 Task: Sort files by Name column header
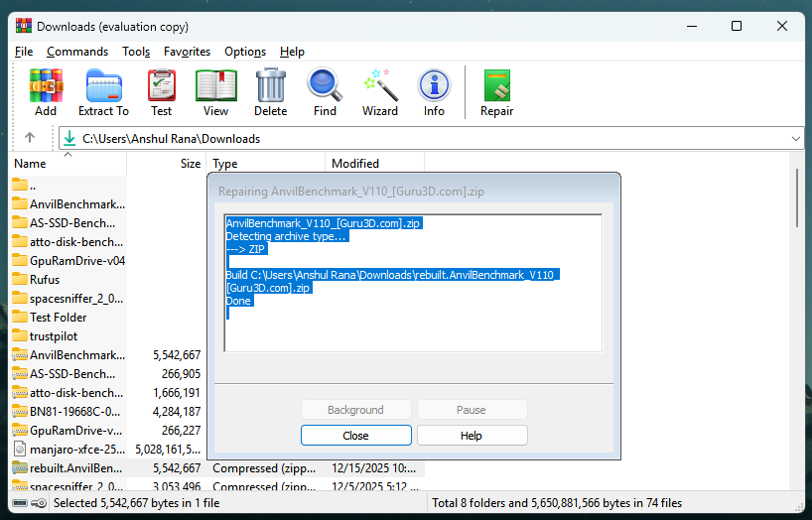[68, 163]
